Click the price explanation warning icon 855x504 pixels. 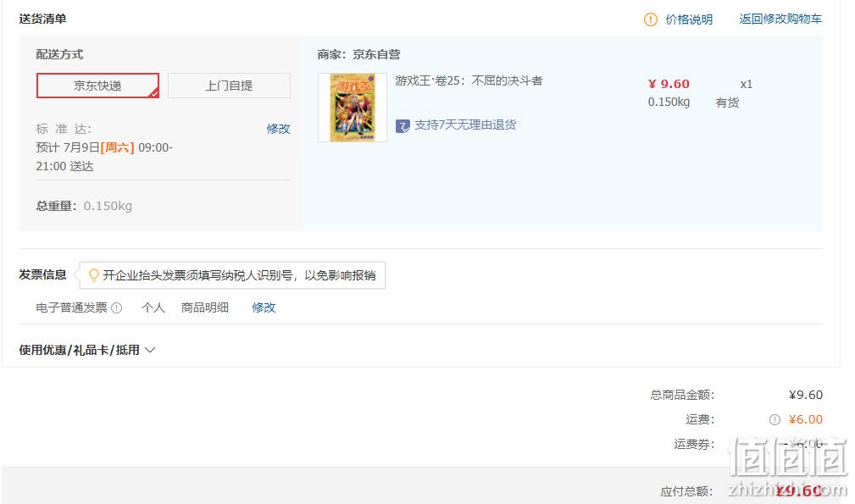tap(651, 19)
